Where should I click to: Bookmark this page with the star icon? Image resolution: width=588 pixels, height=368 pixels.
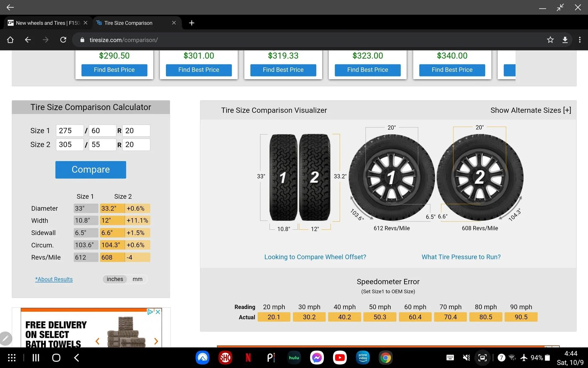[x=550, y=40]
